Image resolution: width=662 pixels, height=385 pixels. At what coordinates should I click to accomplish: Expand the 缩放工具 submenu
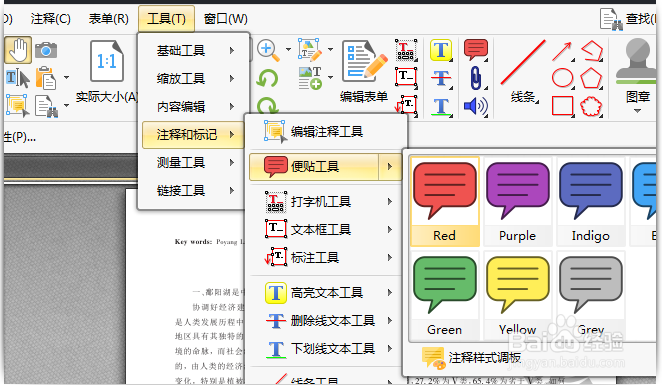click(x=193, y=79)
